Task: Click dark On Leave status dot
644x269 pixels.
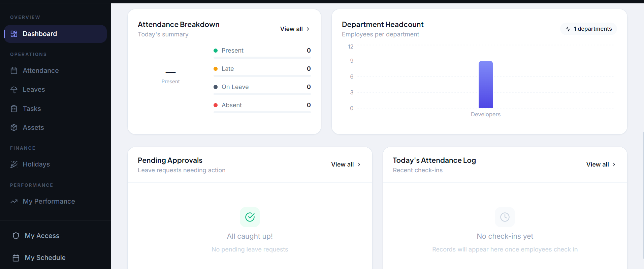Action: pyautogui.click(x=216, y=87)
